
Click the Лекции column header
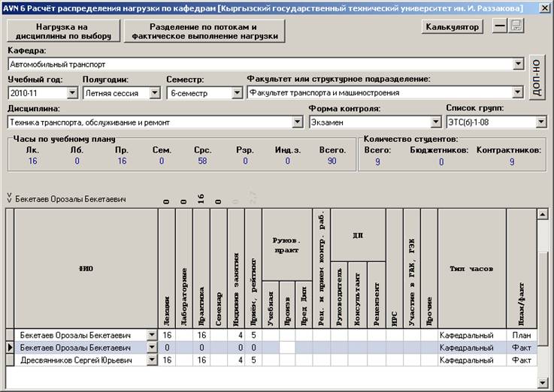tap(167, 269)
